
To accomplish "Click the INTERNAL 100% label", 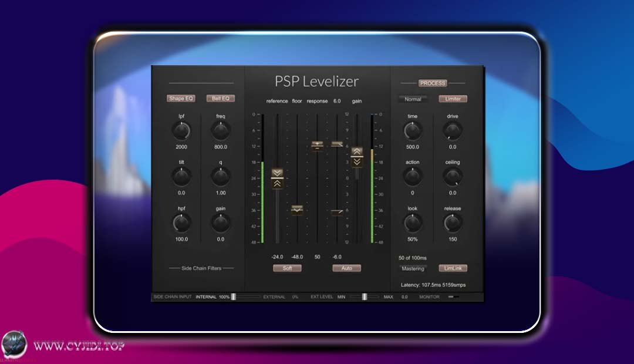I will (x=213, y=297).
